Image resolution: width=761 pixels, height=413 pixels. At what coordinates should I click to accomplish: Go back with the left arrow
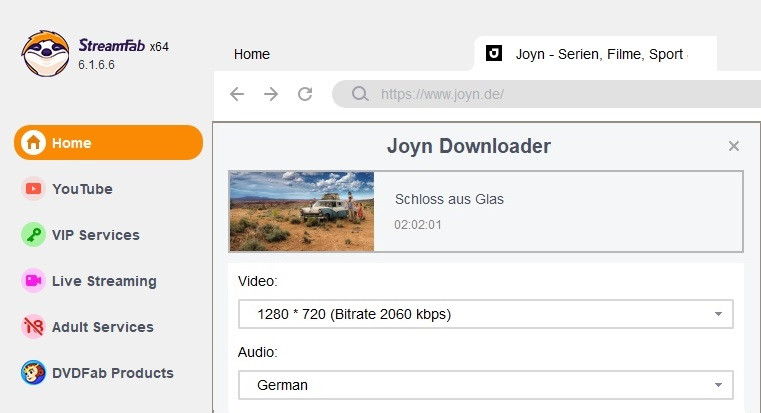[x=237, y=94]
